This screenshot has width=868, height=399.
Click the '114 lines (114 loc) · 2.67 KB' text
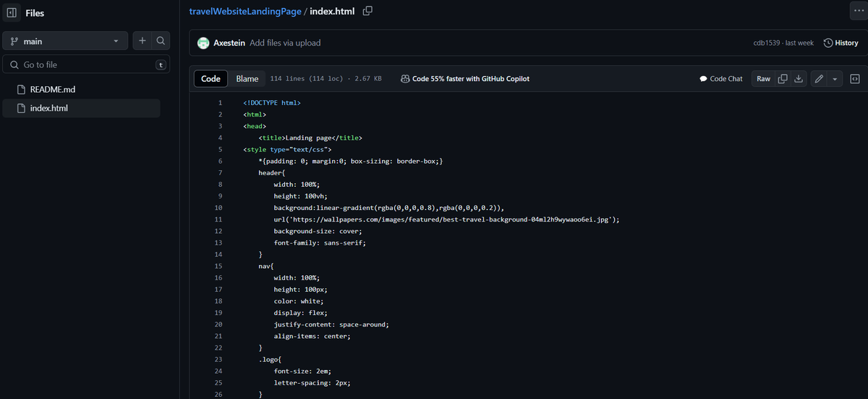point(326,78)
